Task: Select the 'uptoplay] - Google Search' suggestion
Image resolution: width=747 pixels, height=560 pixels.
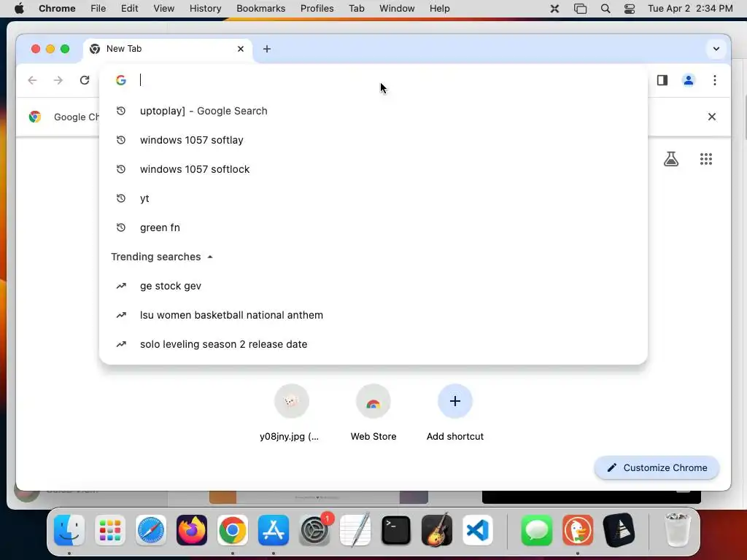Action: 373,111
